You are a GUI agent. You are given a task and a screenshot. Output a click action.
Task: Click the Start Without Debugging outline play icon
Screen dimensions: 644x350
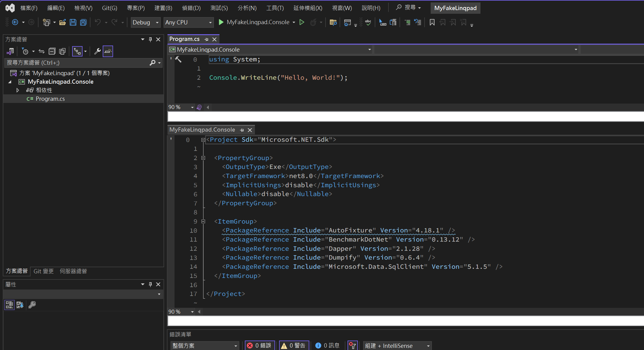[x=302, y=22]
